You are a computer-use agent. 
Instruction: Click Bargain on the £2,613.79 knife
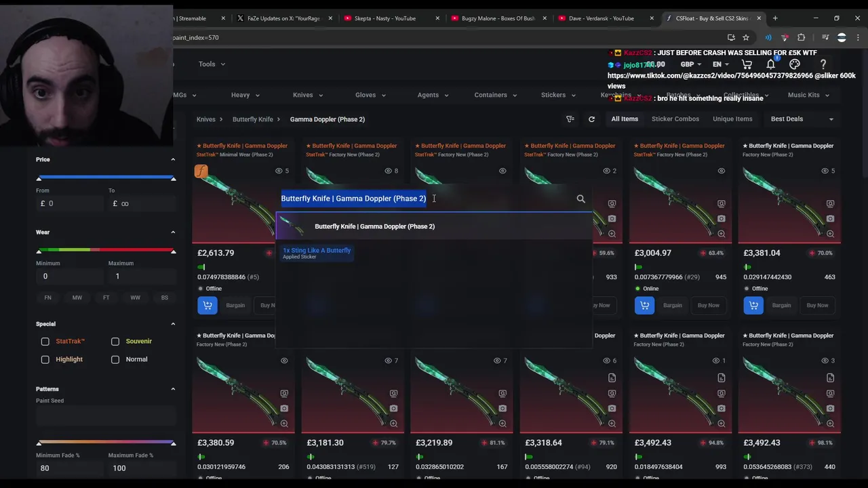[235, 306]
